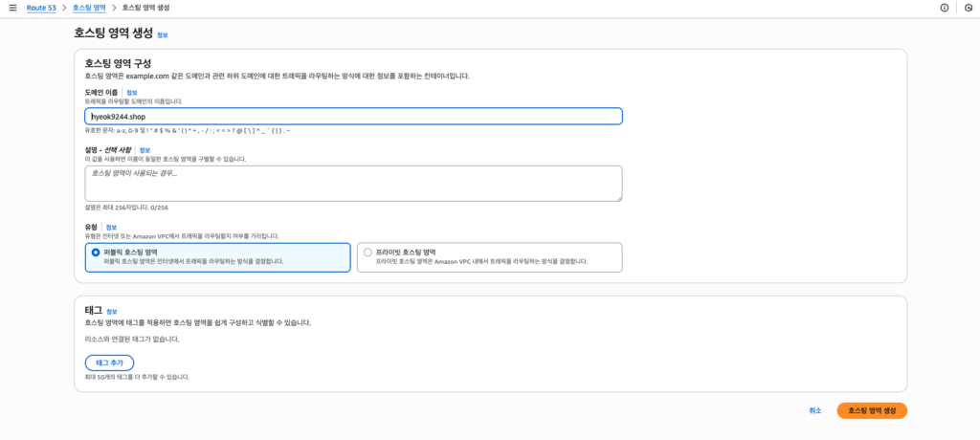Select 프라이빗 호스팅 영역 radio button
980x440 pixels.
(x=368, y=253)
